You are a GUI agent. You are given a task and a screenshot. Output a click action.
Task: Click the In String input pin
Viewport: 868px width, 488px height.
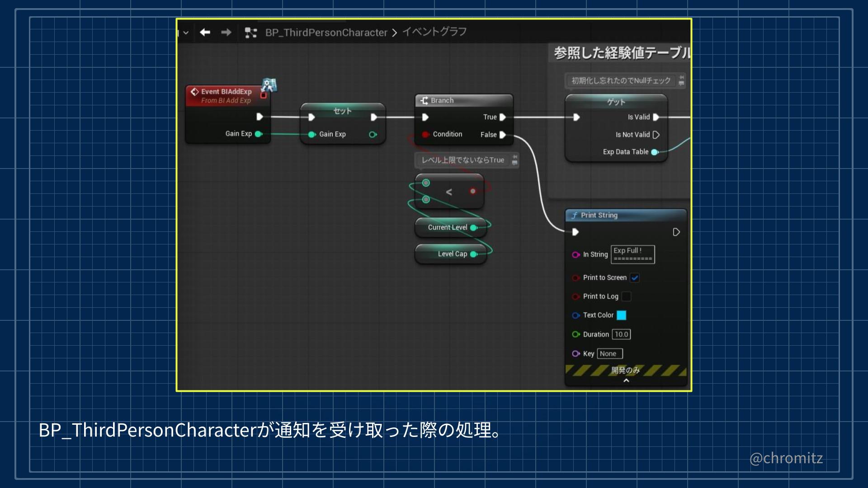576,255
